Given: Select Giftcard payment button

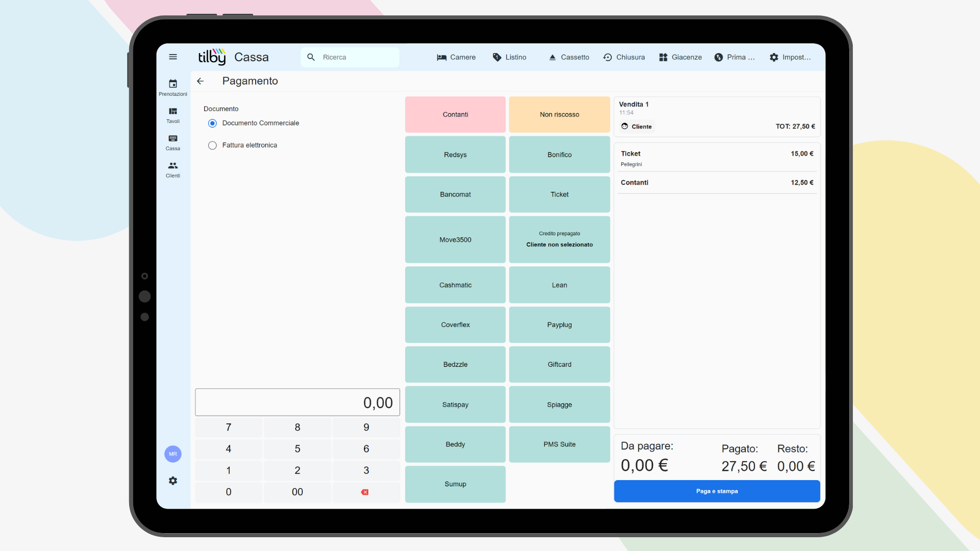Looking at the screenshot, I should tap(559, 365).
